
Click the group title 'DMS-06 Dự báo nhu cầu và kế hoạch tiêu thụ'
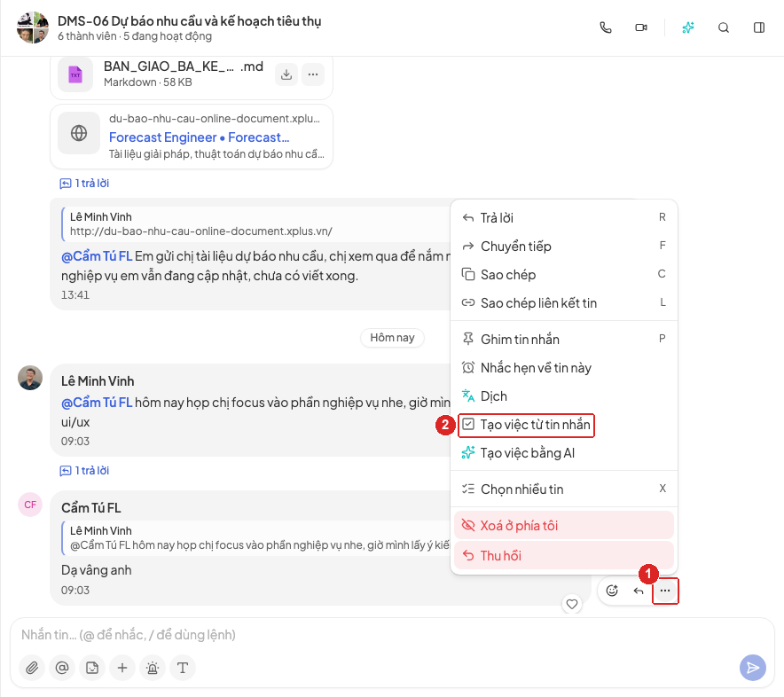[x=189, y=21]
